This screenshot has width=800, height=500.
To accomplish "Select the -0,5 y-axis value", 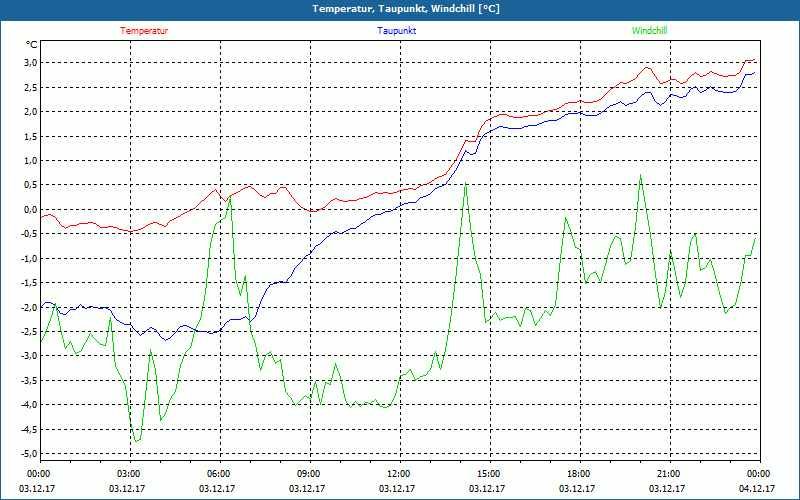I will pyautogui.click(x=30, y=234).
